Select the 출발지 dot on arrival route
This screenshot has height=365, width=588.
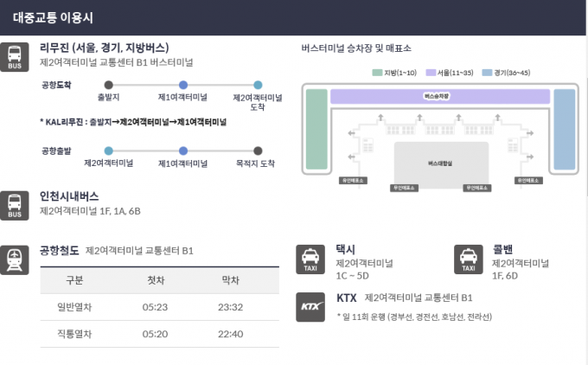(x=108, y=85)
